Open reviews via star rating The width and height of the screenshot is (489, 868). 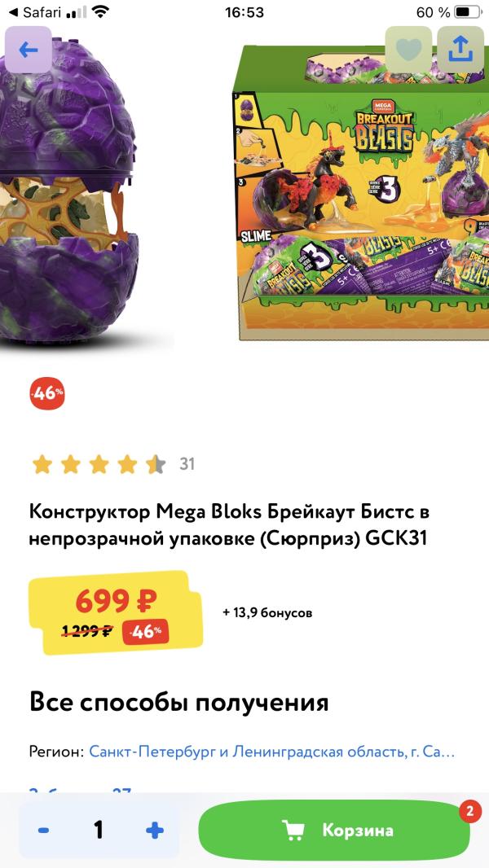[99, 464]
